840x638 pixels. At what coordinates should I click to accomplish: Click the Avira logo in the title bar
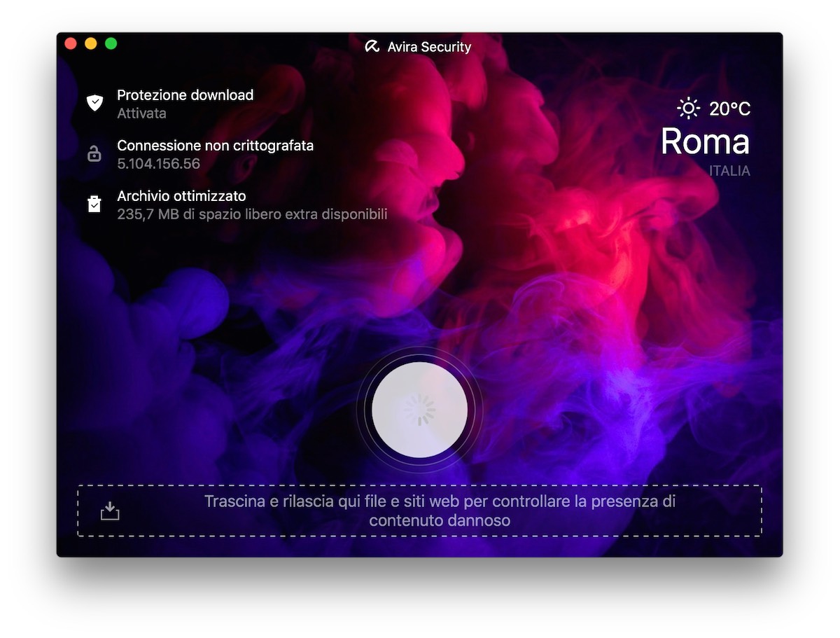coord(371,45)
